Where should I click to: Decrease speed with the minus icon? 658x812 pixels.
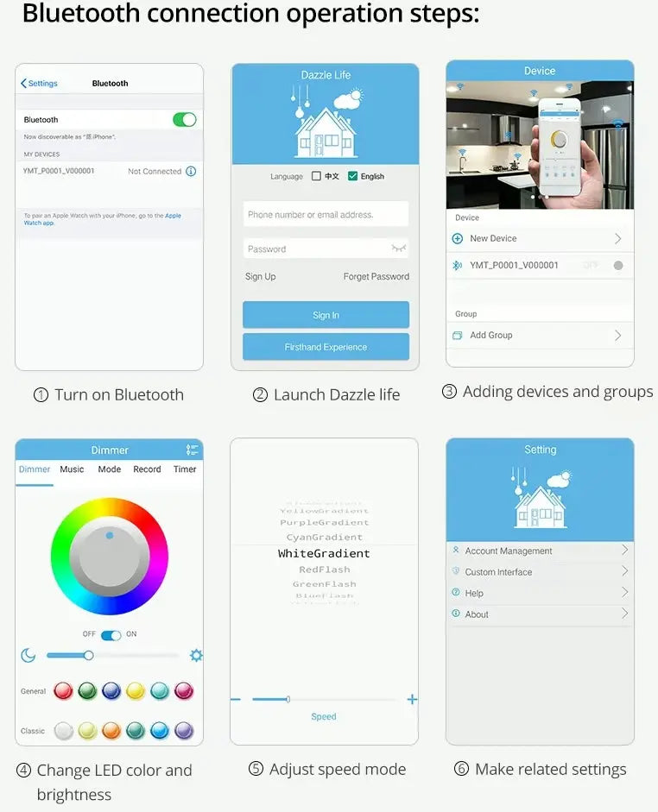[236, 699]
